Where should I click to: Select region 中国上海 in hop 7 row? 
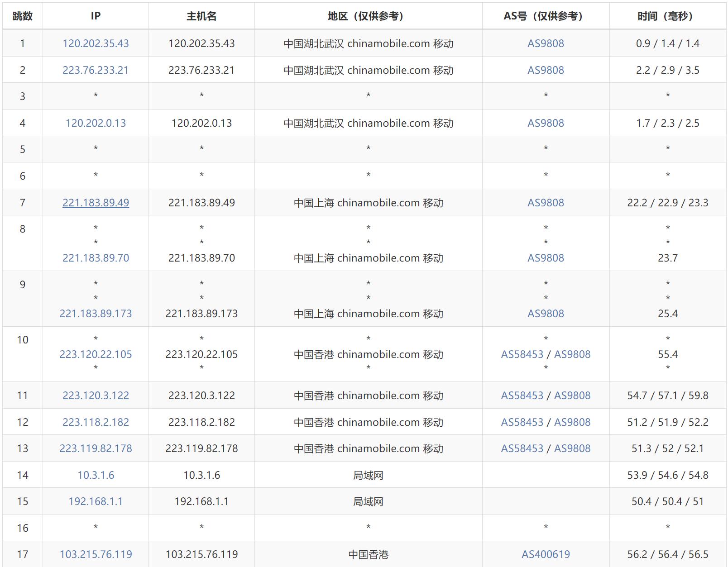(314, 203)
